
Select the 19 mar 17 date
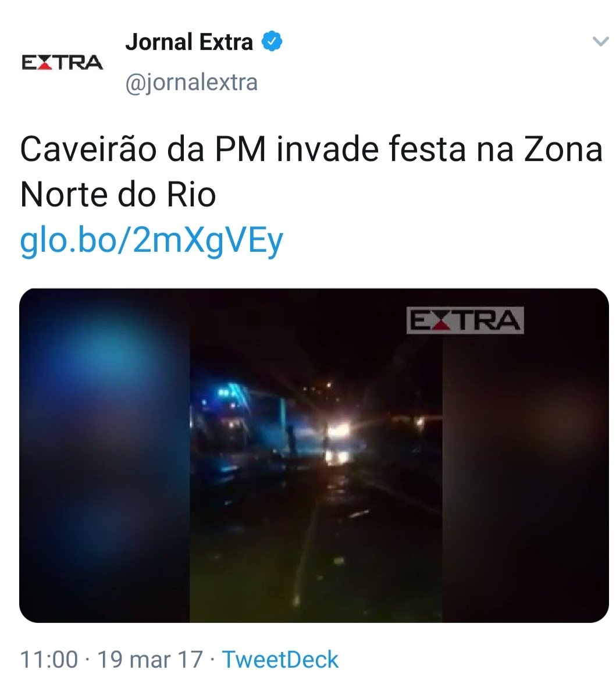150,660
